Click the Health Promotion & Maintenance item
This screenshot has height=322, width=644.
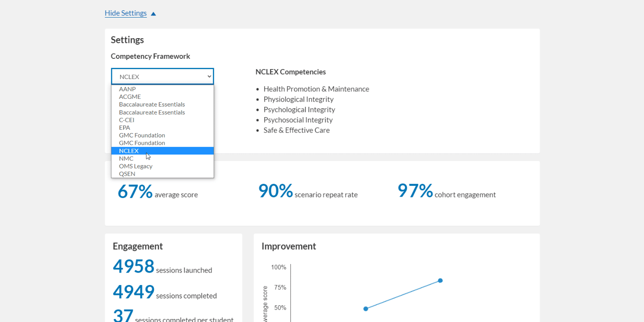click(x=316, y=89)
